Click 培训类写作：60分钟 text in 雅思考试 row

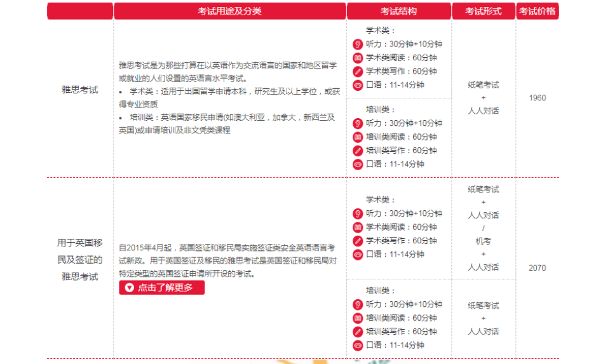pyautogui.click(x=401, y=151)
